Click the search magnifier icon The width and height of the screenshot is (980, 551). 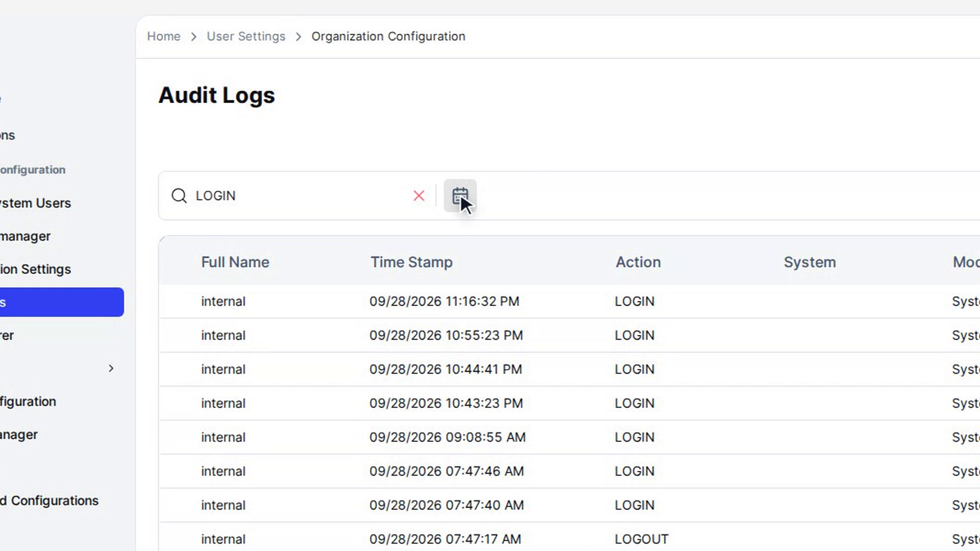pos(179,196)
